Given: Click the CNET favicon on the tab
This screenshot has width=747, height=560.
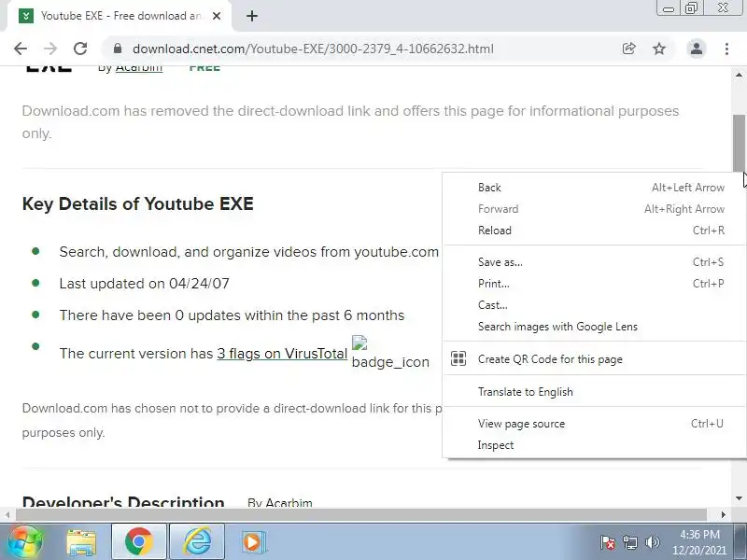Looking at the screenshot, I should pos(26,16).
